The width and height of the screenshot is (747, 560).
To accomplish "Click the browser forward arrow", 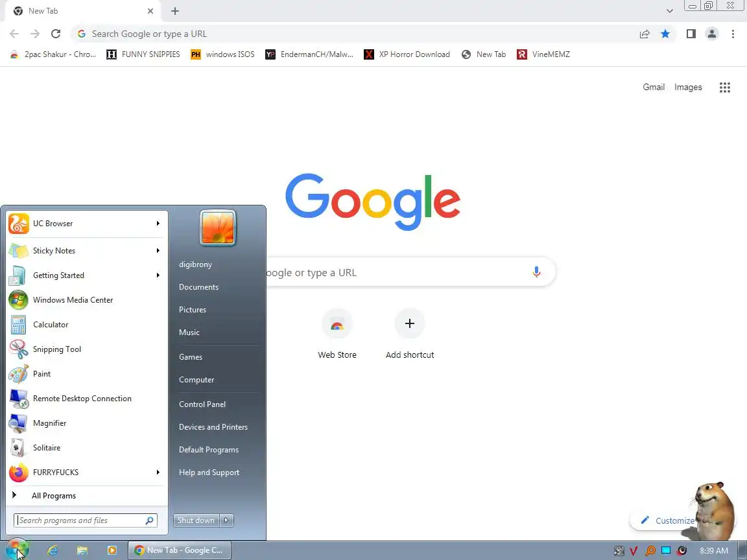I will coord(35,34).
